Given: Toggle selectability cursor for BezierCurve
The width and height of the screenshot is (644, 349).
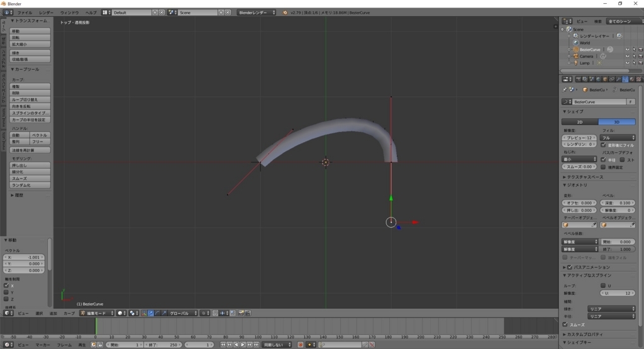Looking at the screenshot, I should click(634, 50).
